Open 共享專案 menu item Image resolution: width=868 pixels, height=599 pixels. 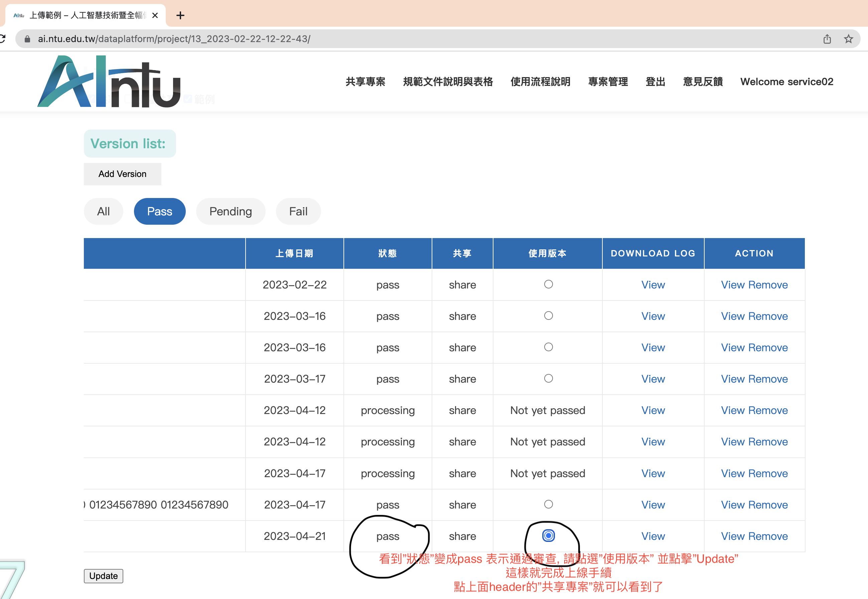point(365,81)
